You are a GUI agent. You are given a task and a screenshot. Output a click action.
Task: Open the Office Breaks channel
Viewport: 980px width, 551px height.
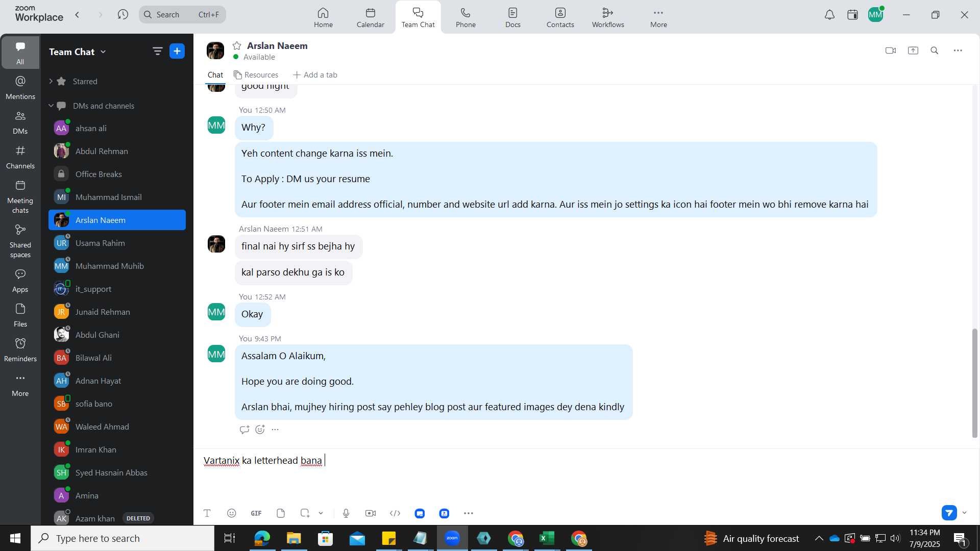[x=117, y=174]
